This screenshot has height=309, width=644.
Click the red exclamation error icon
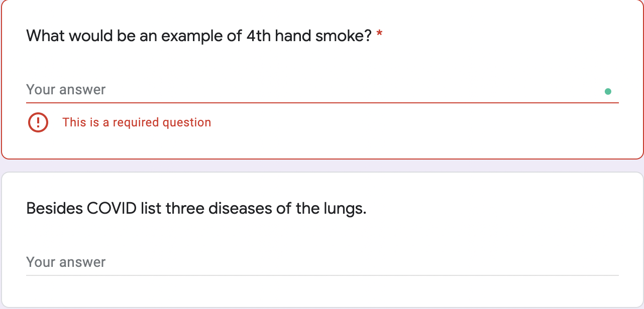[x=38, y=122]
